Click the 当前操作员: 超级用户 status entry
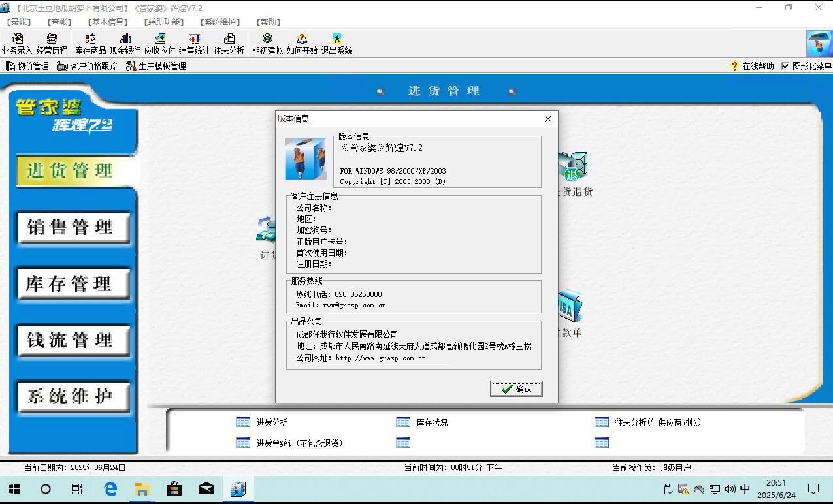 point(651,467)
